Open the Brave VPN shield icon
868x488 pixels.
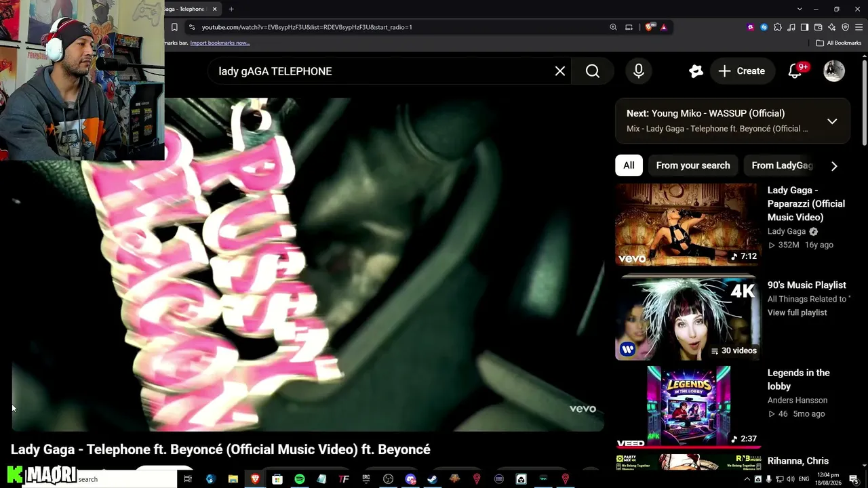(845, 27)
